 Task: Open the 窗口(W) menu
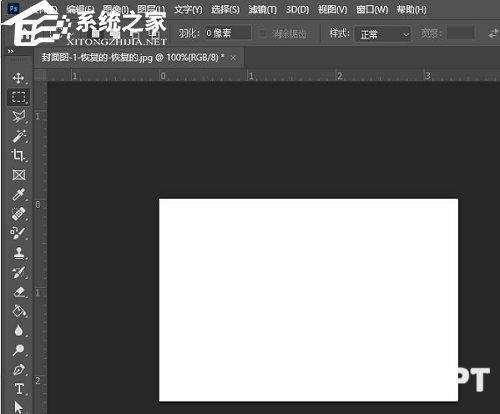click(372, 10)
